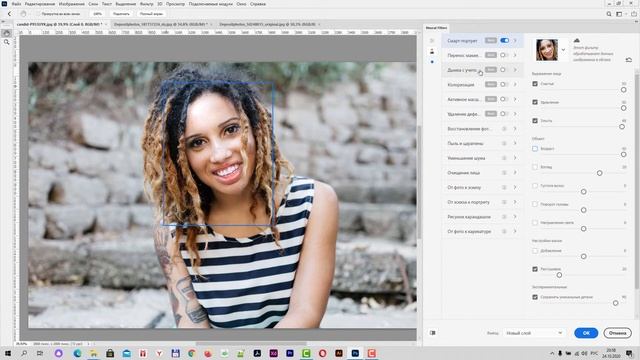This screenshot has width=640, height=360.
Task: Click info icon in Восстановление фото row
Action: tap(504, 129)
